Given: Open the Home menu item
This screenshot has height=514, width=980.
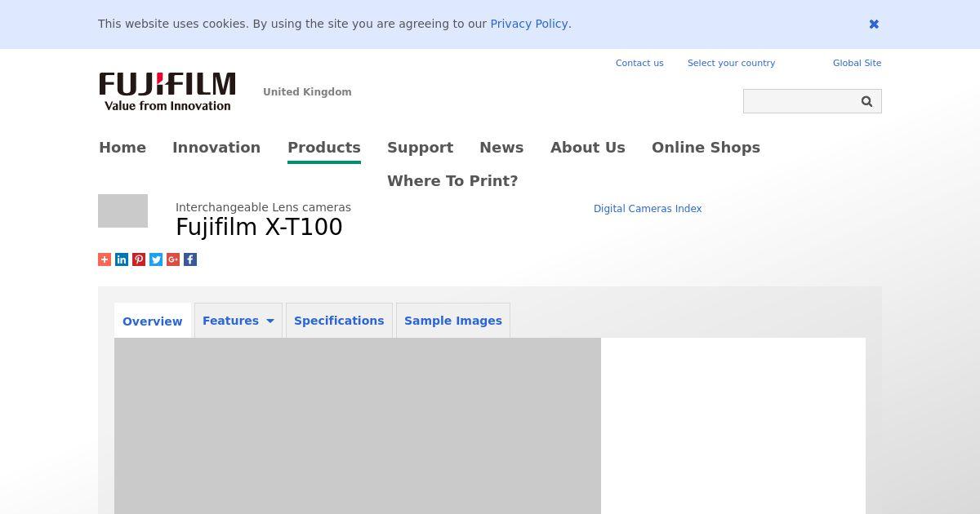Looking at the screenshot, I should point(122,148).
